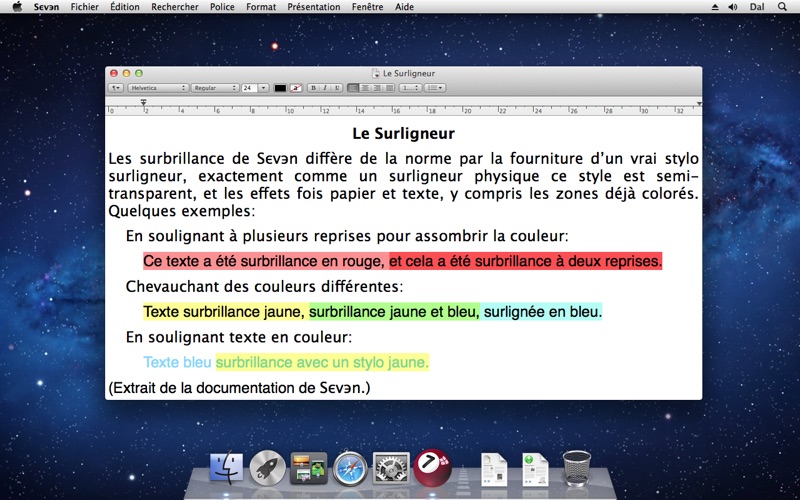Align text left

point(353,88)
